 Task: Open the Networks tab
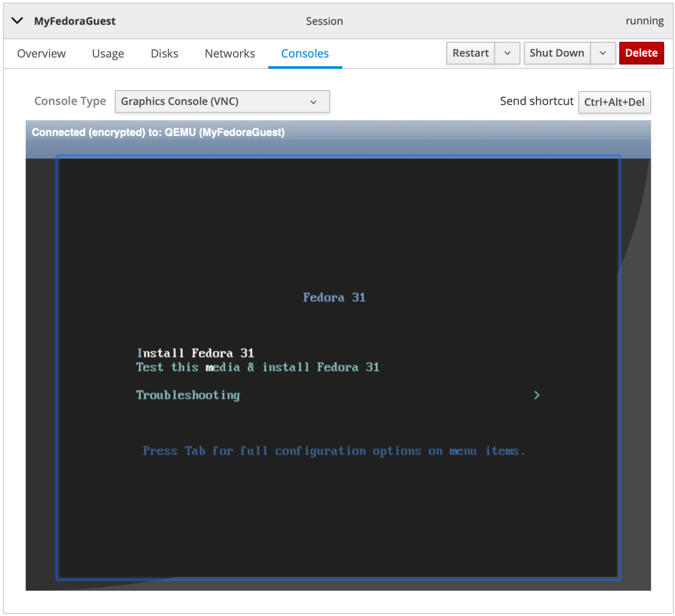tap(229, 53)
